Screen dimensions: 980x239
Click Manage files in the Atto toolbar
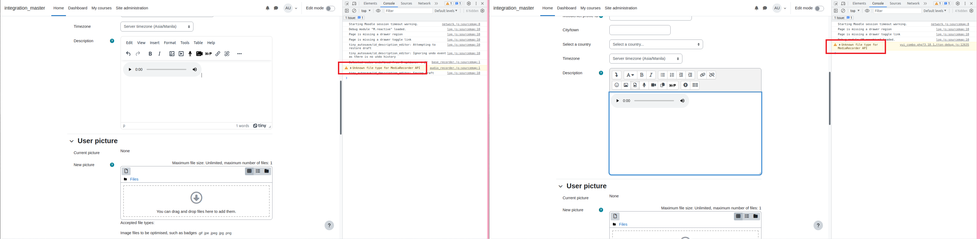(663, 85)
